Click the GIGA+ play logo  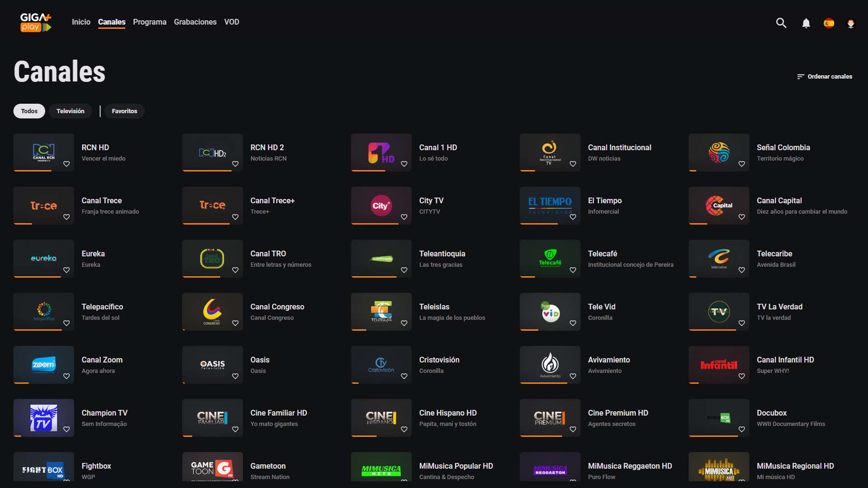36,22
